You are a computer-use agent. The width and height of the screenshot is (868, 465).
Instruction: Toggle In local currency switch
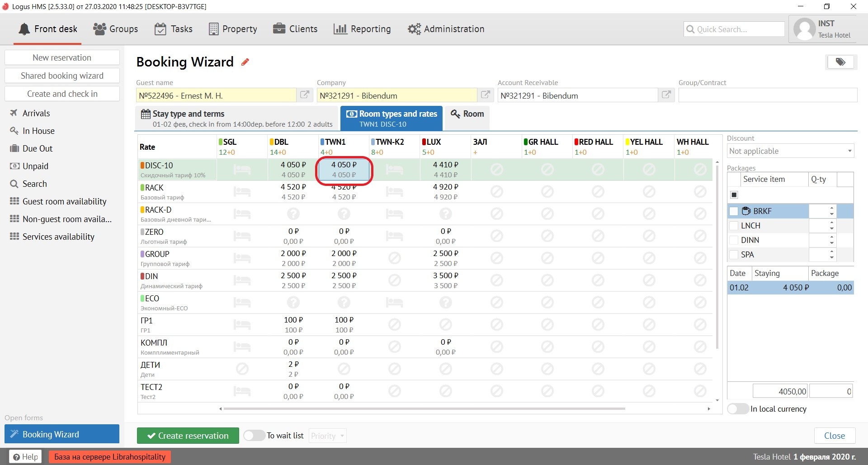[x=738, y=409]
